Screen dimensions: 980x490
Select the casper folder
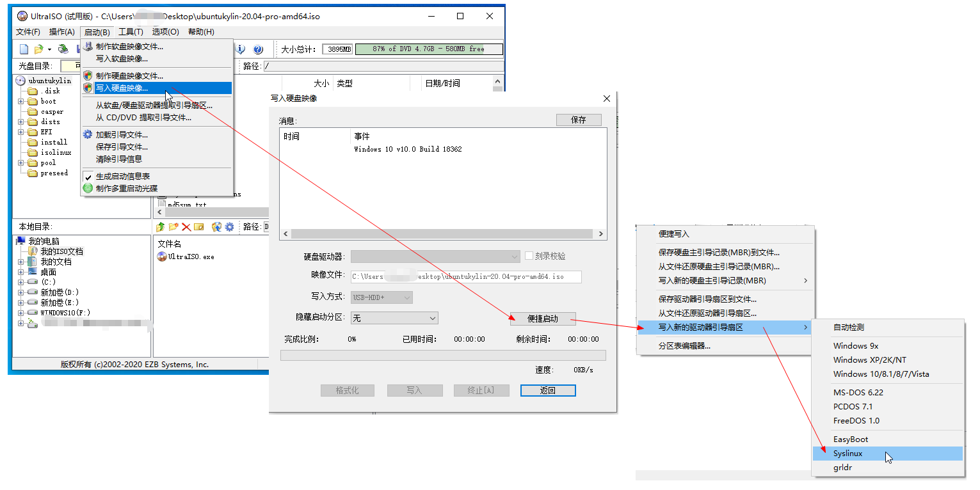coord(46,111)
